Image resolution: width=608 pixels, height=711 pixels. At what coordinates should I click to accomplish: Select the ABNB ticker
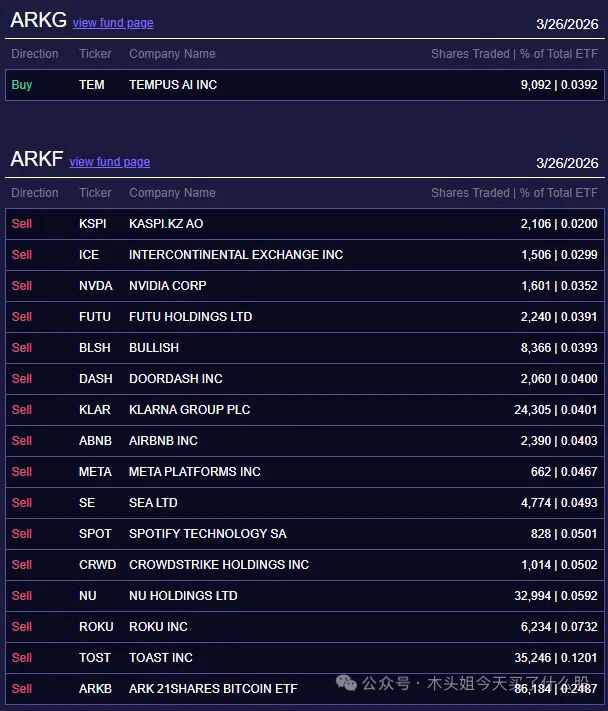(x=95, y=441)
